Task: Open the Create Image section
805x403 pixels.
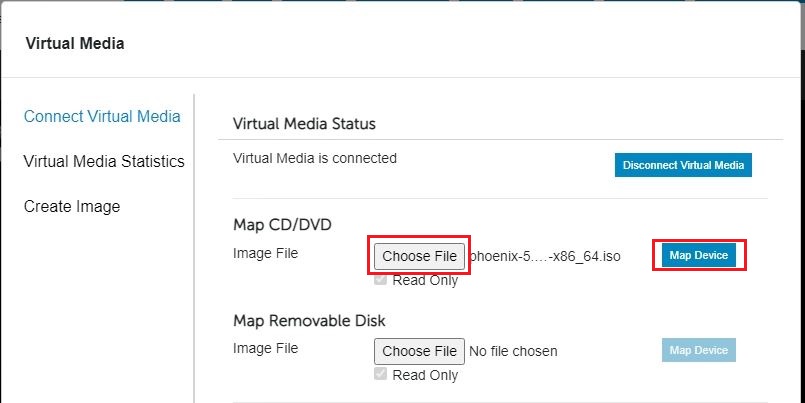Action: pos(72,206)
